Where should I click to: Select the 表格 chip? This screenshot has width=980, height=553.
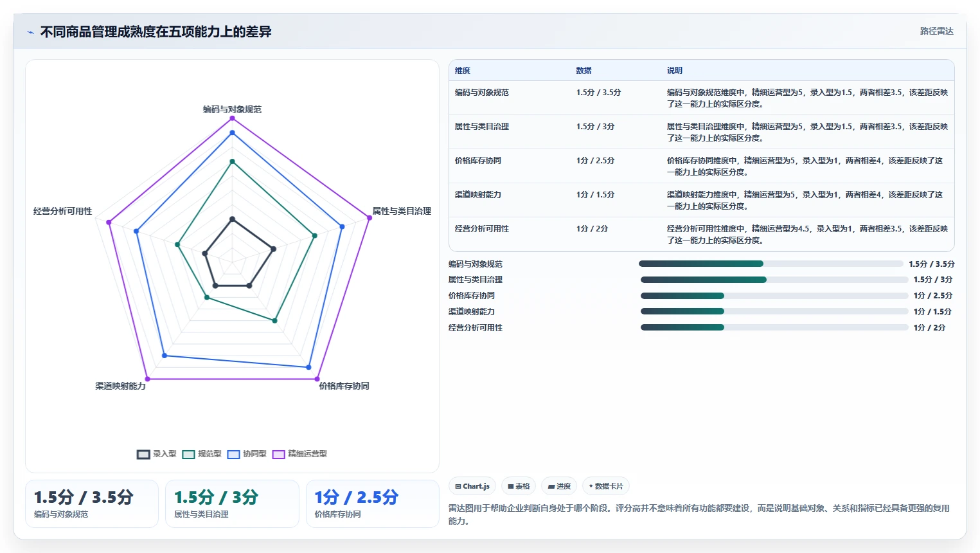pyautogui.click(x=519, y=486)
